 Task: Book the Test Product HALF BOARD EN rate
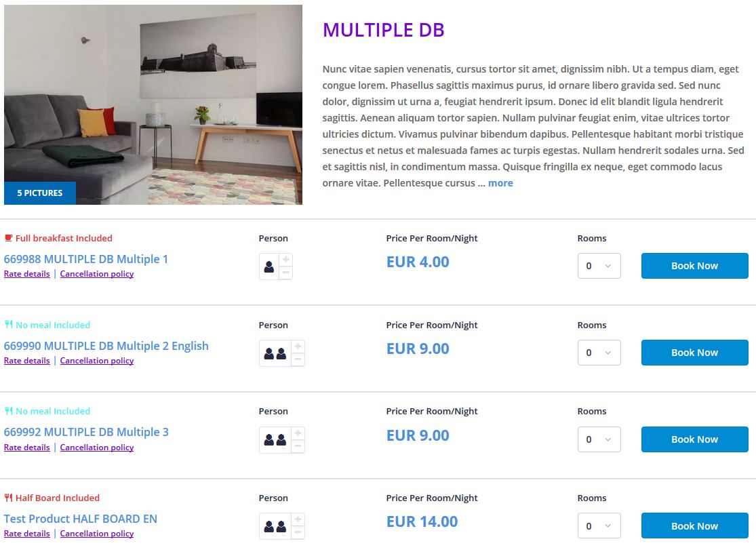(694, 526)
